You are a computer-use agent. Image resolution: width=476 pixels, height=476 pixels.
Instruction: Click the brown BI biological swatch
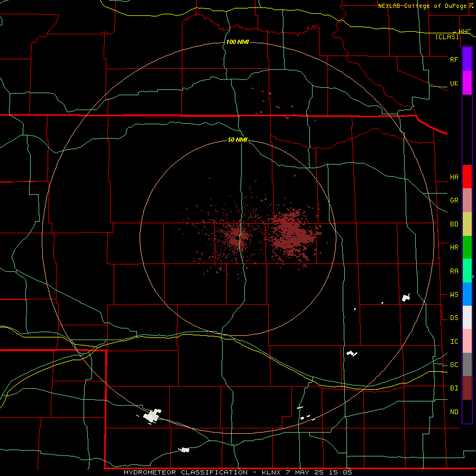467,388
